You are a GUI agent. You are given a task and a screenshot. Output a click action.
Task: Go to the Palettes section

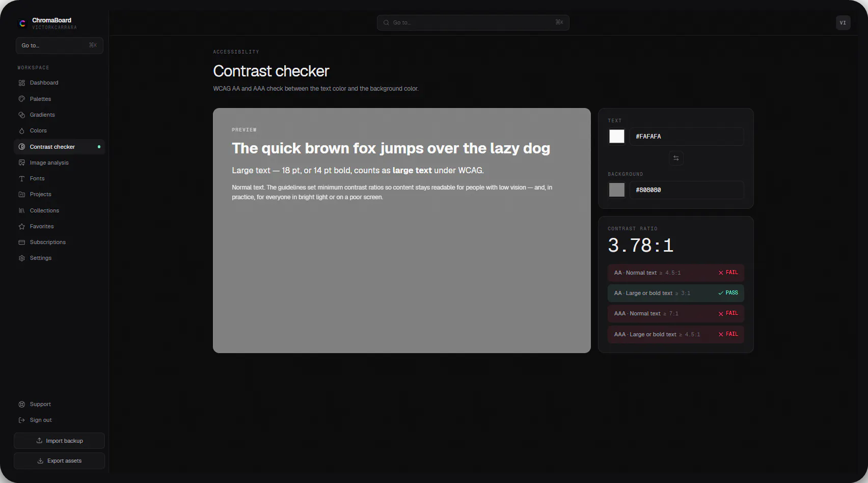point(59,99)
